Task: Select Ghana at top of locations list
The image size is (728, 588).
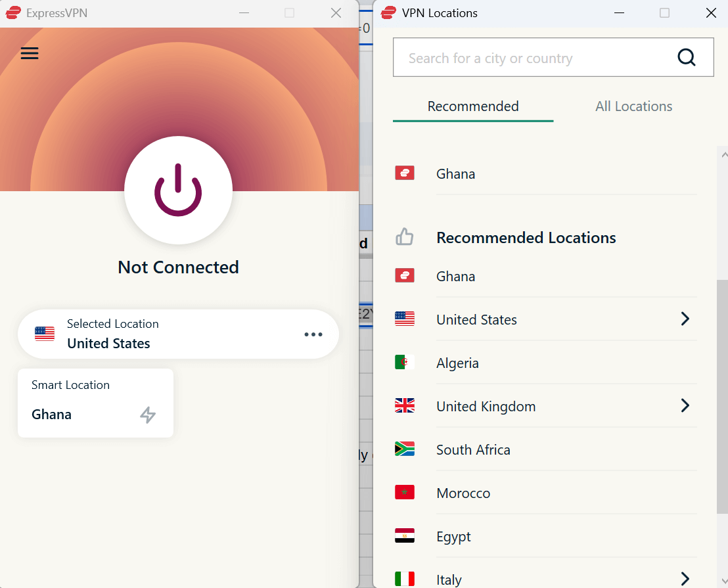Action: tap(545, 173)
